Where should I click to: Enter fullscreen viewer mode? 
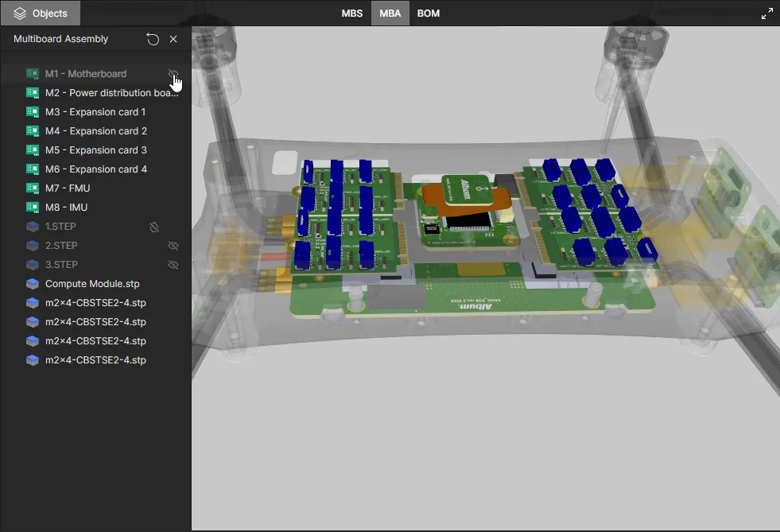766,14
